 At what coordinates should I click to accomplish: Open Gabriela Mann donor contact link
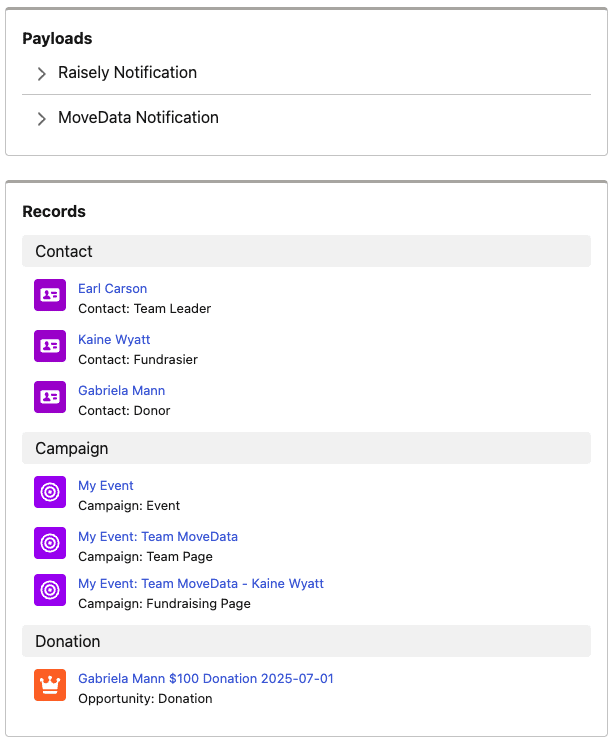click(x=122, y=390)
